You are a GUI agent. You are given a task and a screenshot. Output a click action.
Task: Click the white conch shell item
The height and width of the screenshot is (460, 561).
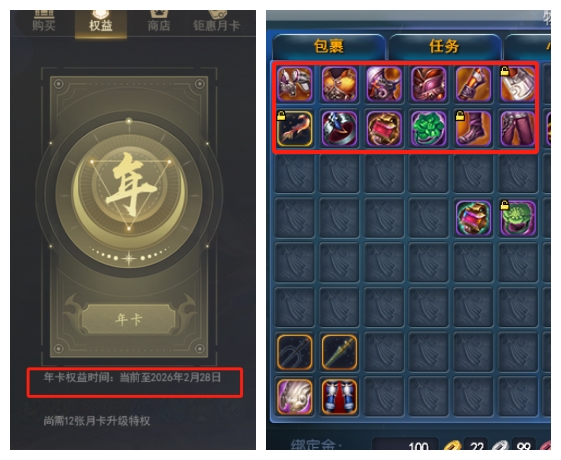click(294, 397)
